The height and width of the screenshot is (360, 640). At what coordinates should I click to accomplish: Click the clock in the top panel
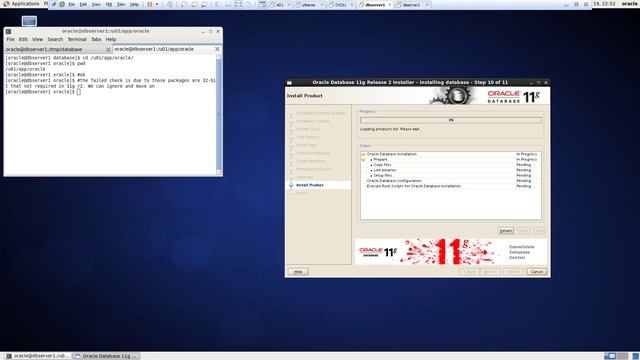(604, 4)
